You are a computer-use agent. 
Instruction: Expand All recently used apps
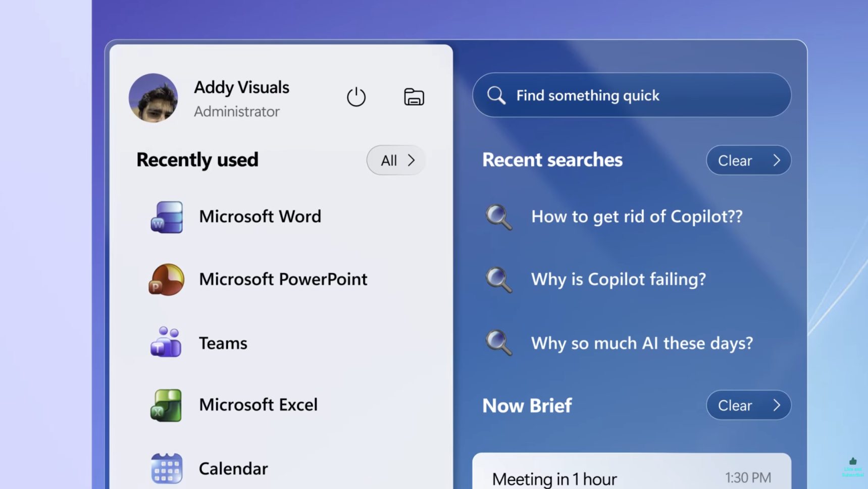click(x=396, y=160)
